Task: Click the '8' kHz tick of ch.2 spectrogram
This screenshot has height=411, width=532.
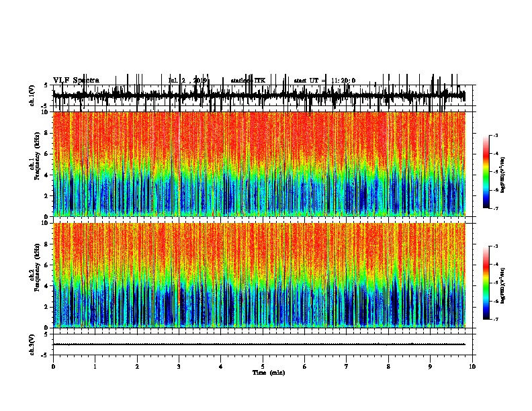Action: 46,244
